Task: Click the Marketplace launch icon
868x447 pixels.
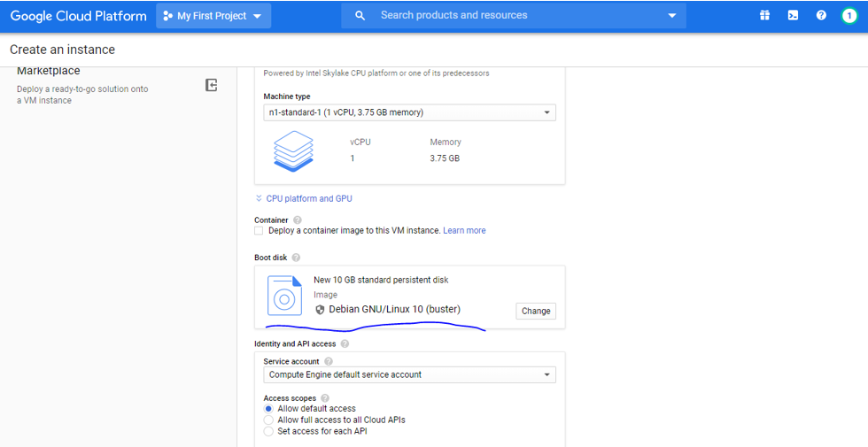Action: pos(211,85)
